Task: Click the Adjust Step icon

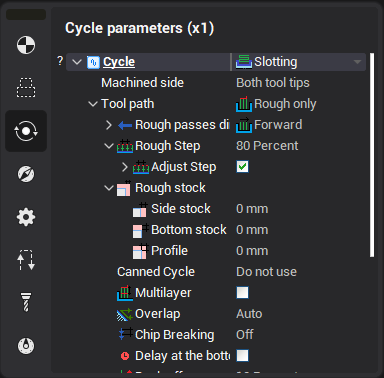Action: pyautogui.click(x=141, y=167)
